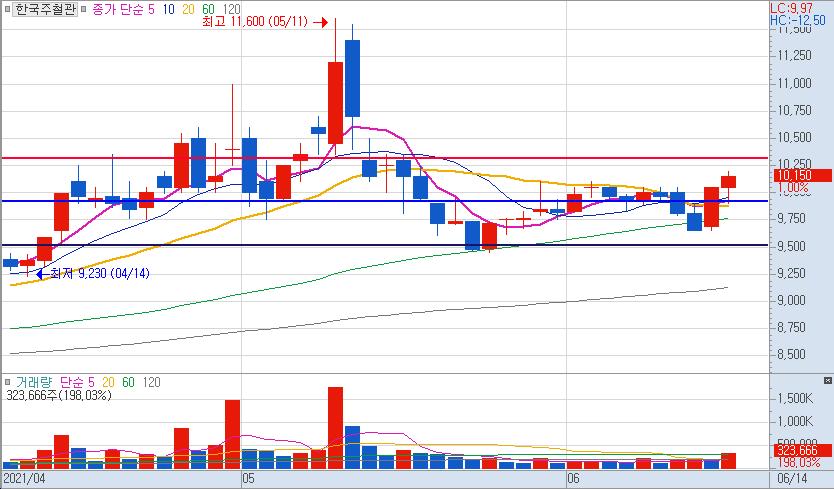The height and width of the screenshot is (489, 834).
Task: Select the 종가 단순 moving average label
Action: pyautogui.click(x=117, y=9)
